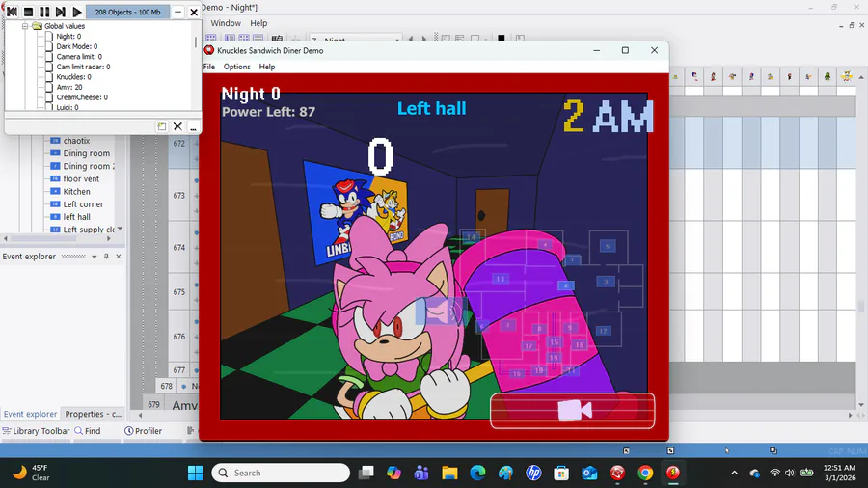Pin the Event explorer panel

pos(106,257)
